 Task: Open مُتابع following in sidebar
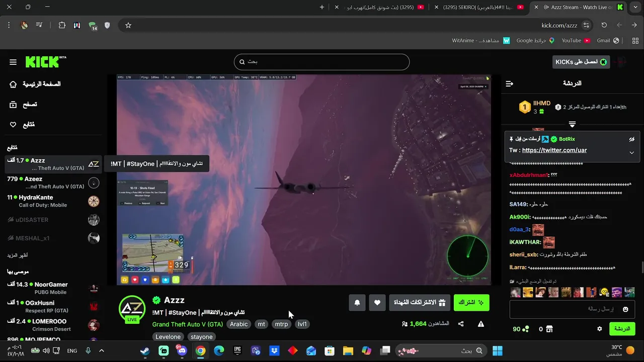[22, 125]
